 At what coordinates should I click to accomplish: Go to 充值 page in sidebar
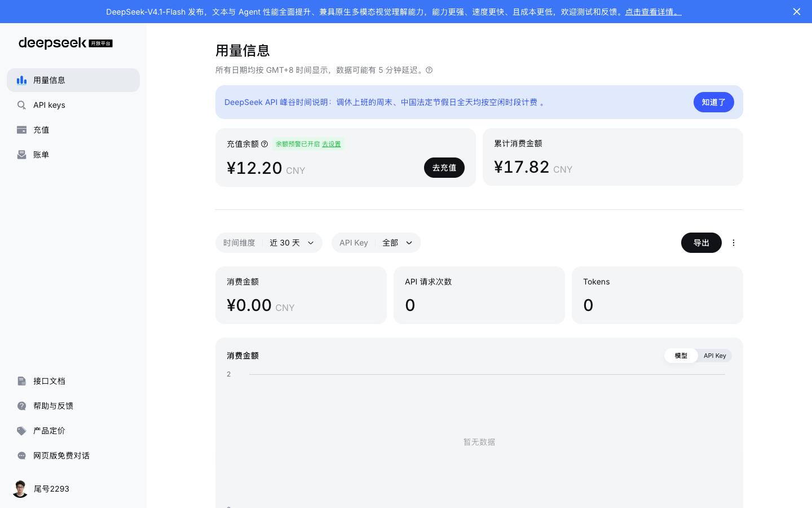(x=73, y=130)
